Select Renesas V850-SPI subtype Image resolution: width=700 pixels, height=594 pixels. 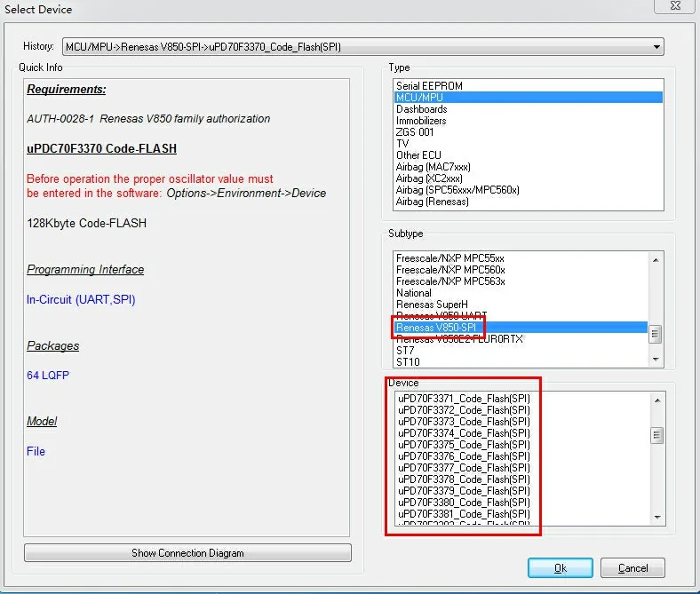(521, 328)
